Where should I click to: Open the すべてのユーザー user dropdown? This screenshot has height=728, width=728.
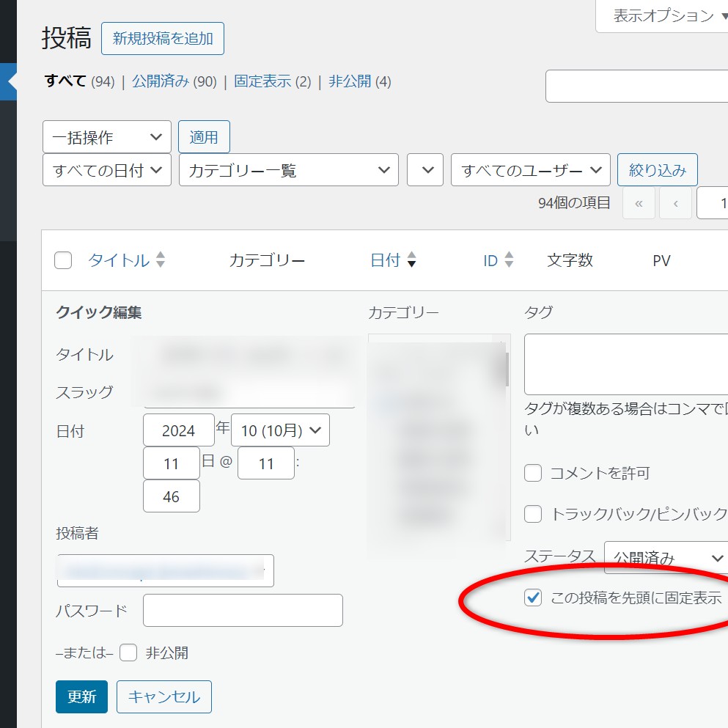(530, 170)
